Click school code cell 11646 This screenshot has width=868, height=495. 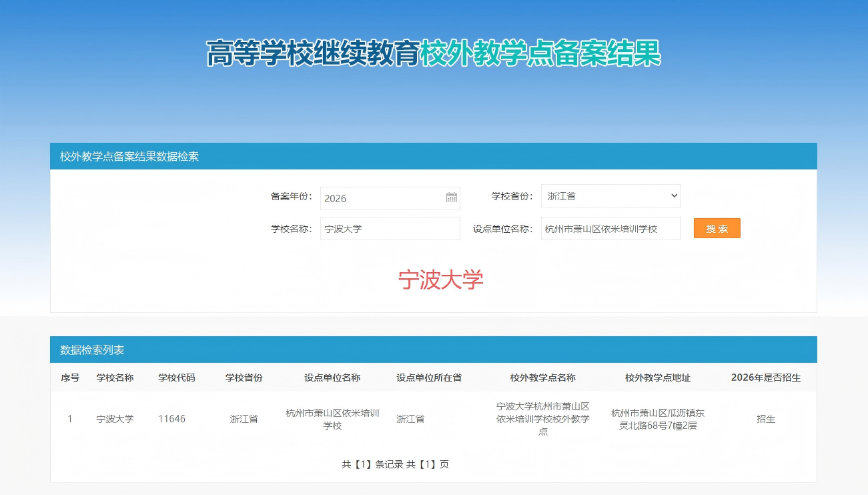click(x=171, y=419)
